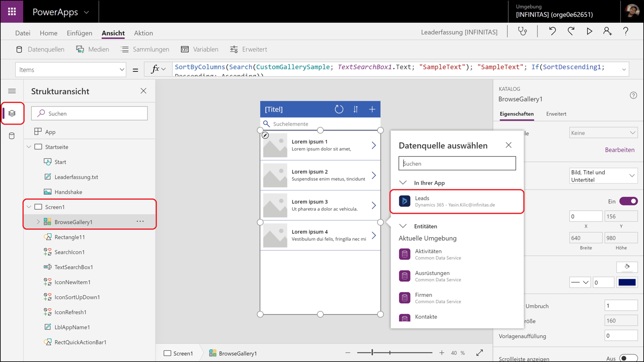Open the data sources icon in sidebar
Screen dimensions: 644x362
click(x=12, y=135)
